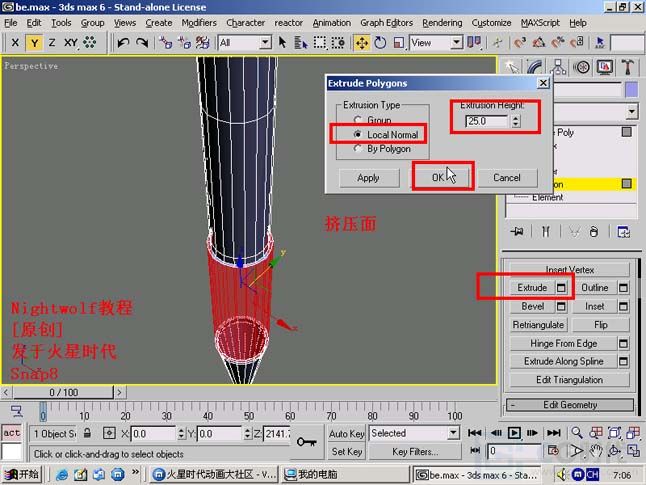The width and height of the screenshot is (646, 485).
Task: Open Hinge From Edge settings box
Action: coord(623,343)
